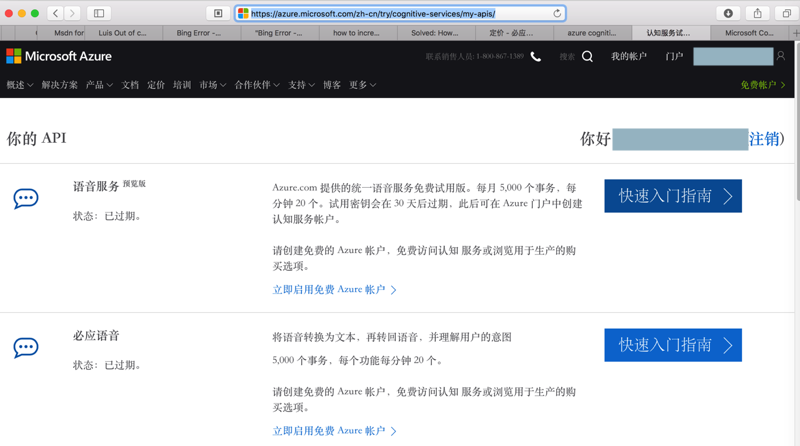Image resolution: width=800 pixels, height=446 pixels.
Task: Open the 培训 nav item
Action: pyautogui.click(x=182, y=85)
